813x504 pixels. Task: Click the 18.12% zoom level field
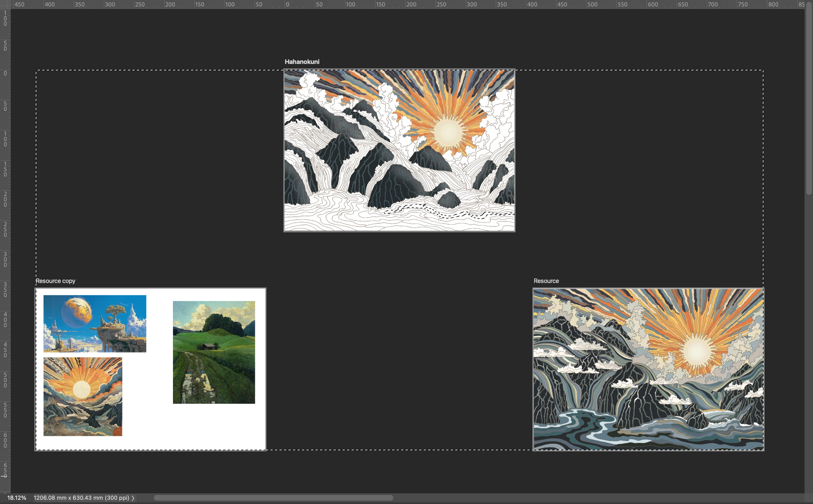[x=17, y=498]
